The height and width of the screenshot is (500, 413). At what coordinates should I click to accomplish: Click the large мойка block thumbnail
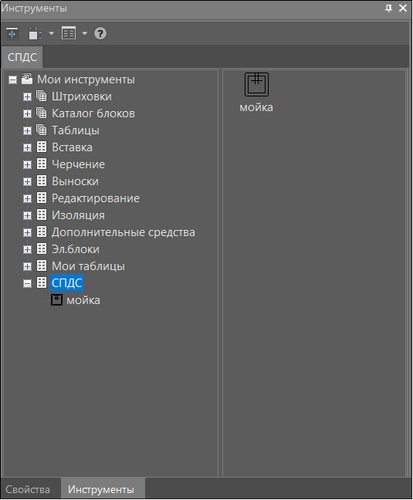[256, 84]
